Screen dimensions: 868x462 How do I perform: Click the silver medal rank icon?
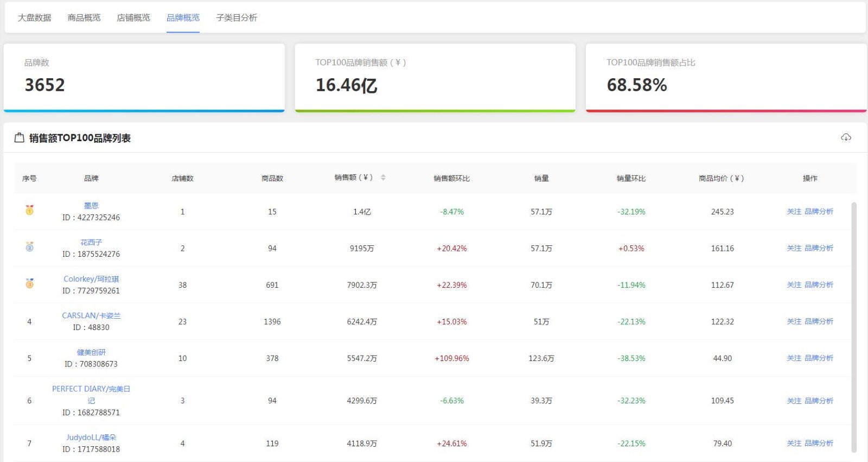[30, 247]
